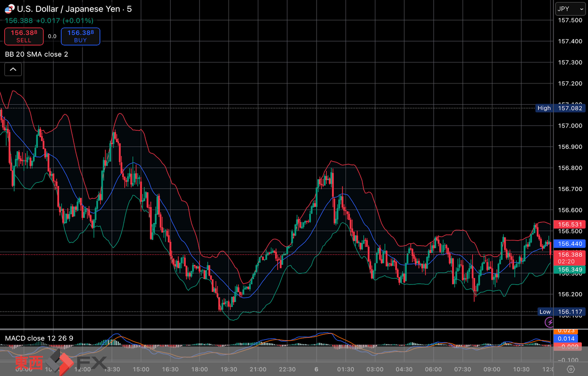Click the green 156.349 lower band price tag
The width and height of the screenshot is (588, 376).
tap(569, 270)
